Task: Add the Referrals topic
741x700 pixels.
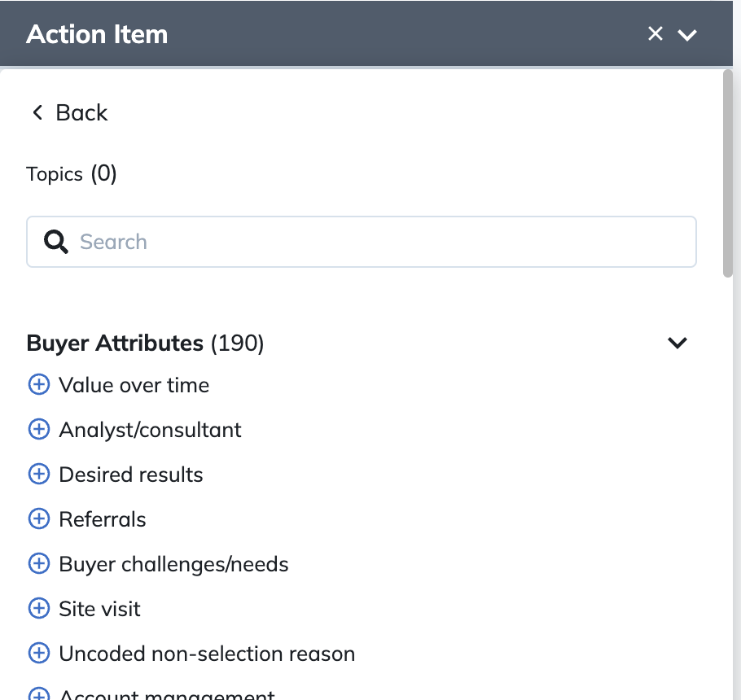Action: pyautogui.click(x=39, y=518)
